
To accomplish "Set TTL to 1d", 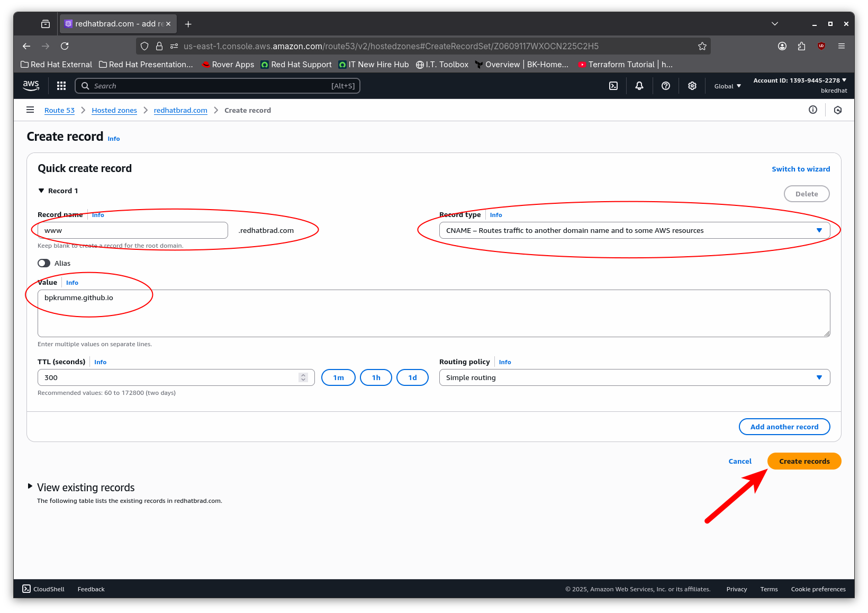I will [412, 377].
